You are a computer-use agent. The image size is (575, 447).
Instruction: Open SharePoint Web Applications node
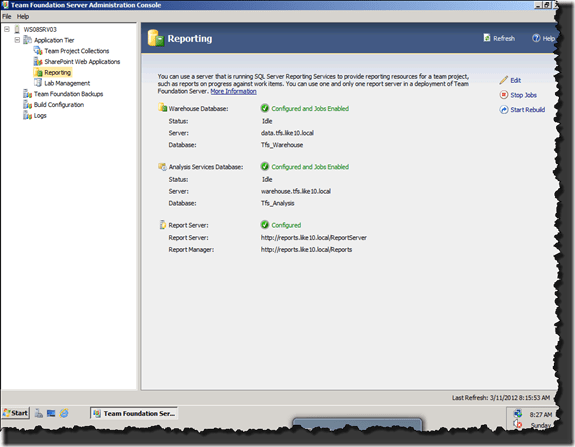(82, 61)
